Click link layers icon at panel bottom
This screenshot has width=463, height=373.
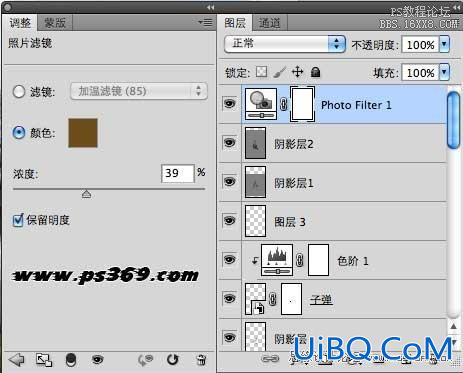tap(270, 359)
